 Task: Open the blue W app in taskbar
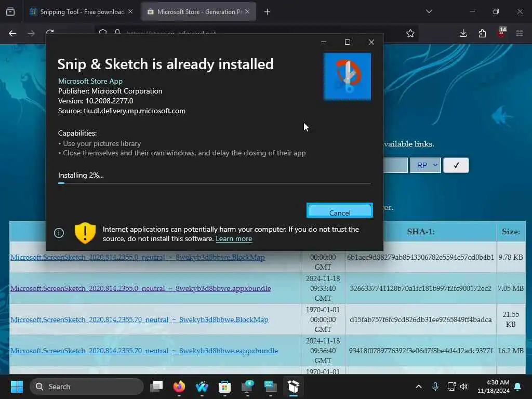[x=202, y=387]
